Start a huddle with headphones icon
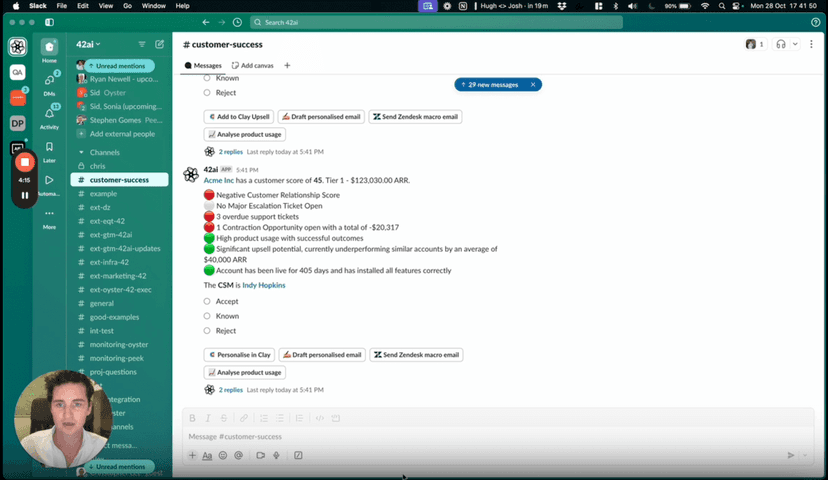 pos(781,44)
